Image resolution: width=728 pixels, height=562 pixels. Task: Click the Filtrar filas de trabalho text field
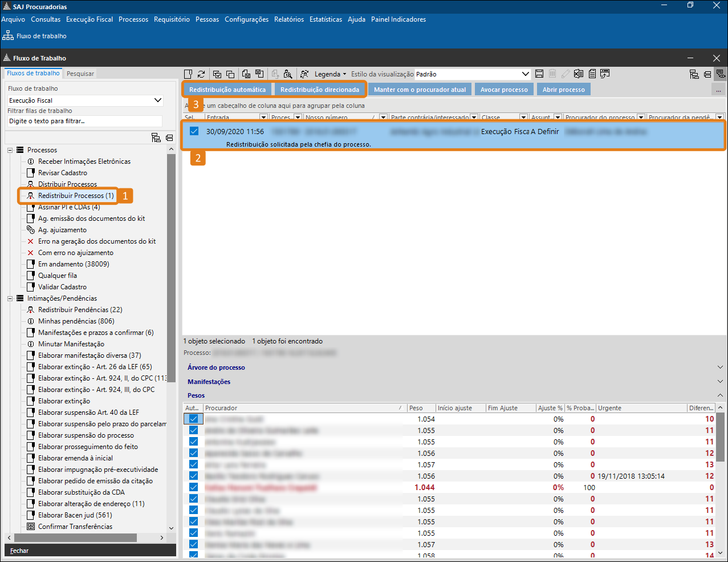point(85,121)
